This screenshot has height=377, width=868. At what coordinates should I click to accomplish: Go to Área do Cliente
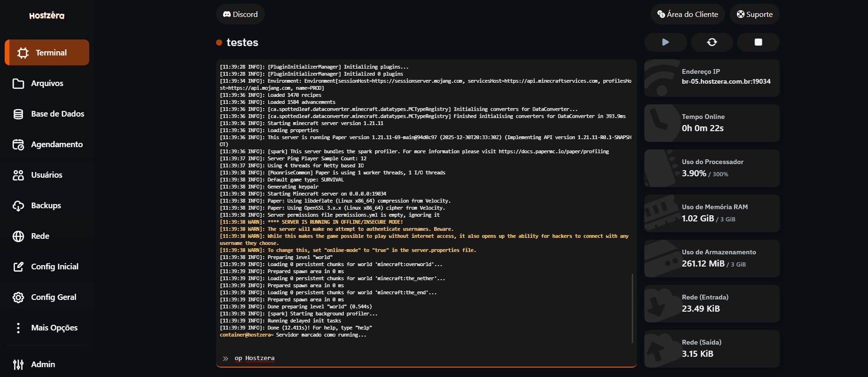(687, 14)
